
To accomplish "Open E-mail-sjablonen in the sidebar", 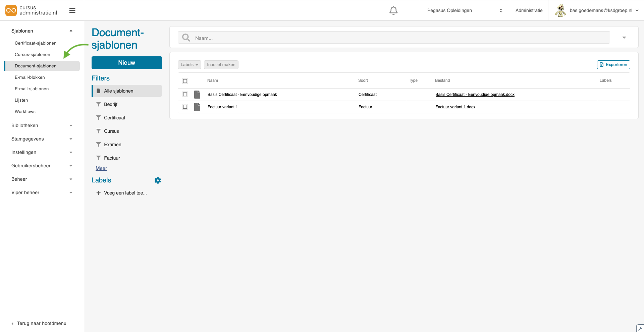I will tap(32, 89).
